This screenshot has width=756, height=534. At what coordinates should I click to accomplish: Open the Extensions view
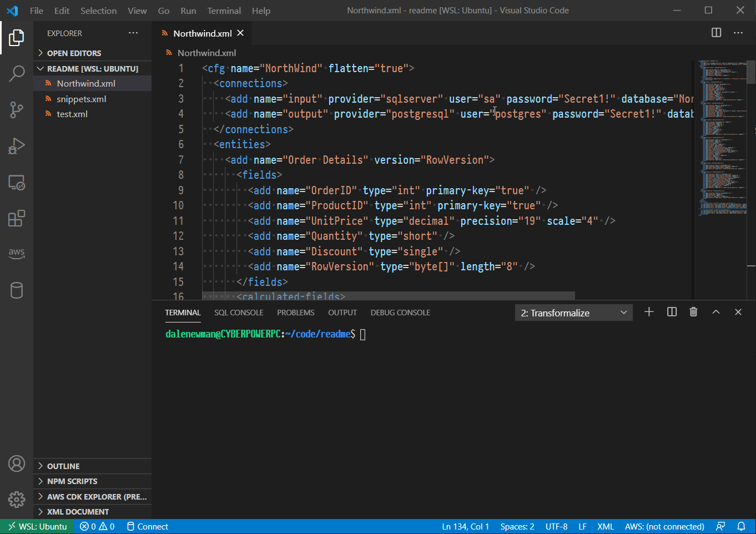coord(17,219)
